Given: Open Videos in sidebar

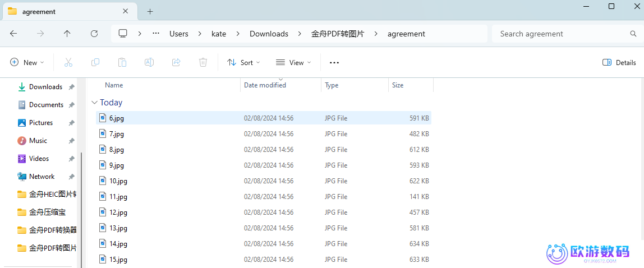Looking at the screenshot, I should pos(39,159).
